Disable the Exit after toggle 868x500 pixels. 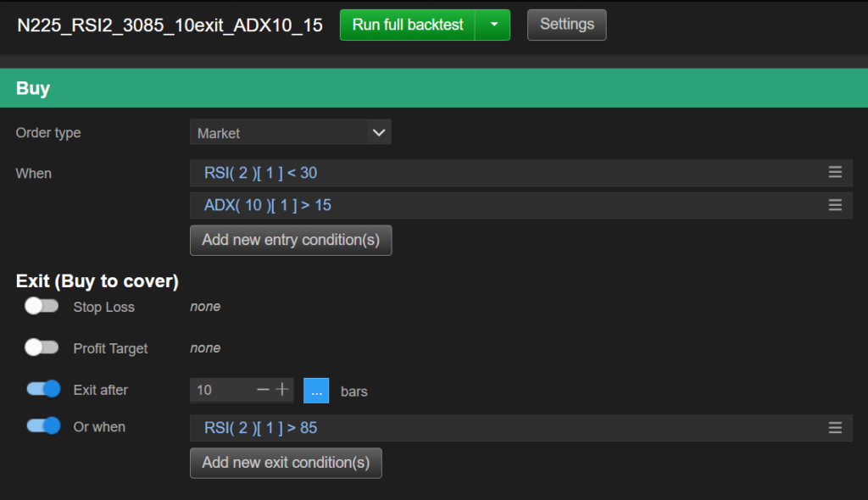[x=43, y=389]
